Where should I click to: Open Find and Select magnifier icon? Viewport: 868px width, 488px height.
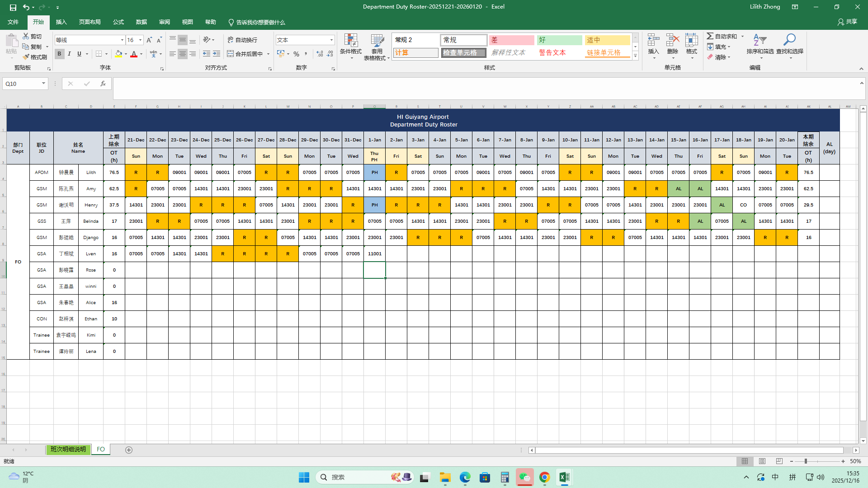coord(789,40)
